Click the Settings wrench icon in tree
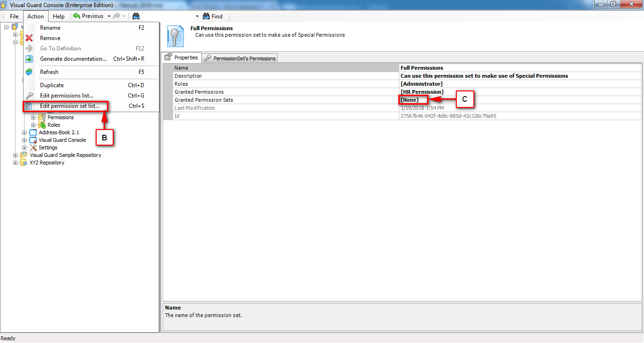644x343 pixels. pos(33,147)
